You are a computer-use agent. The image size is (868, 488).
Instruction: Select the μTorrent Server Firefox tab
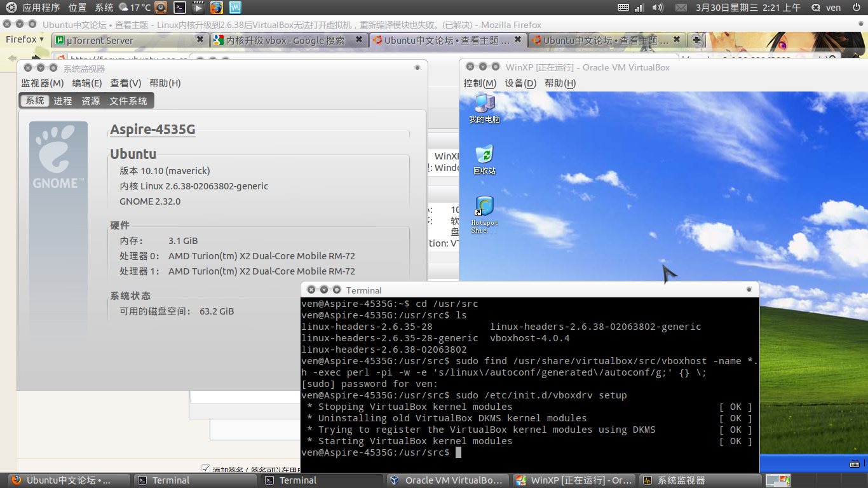coord(130,40)
